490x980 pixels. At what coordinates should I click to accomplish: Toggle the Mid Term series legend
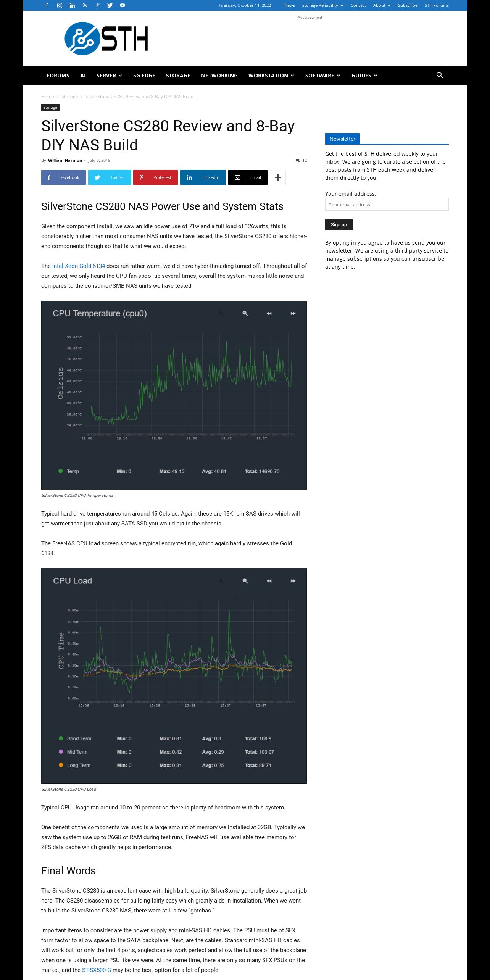click(x=73, y=752)
